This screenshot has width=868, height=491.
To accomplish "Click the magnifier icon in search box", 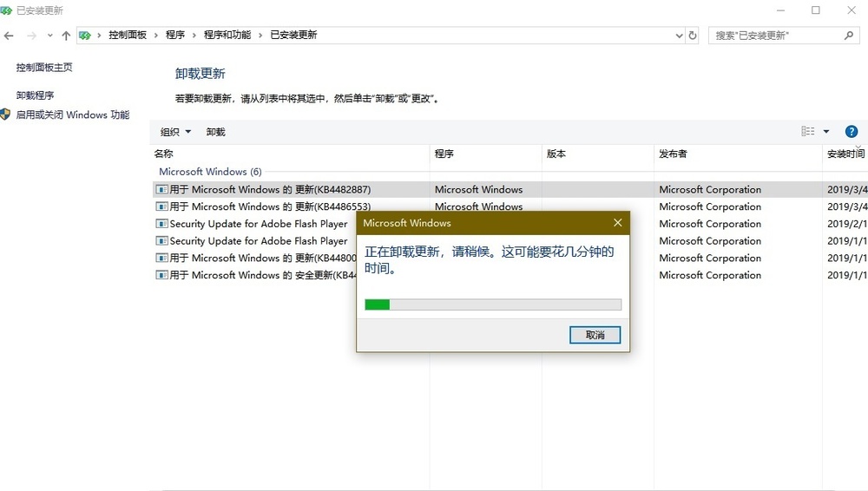I will pos(849,36).
